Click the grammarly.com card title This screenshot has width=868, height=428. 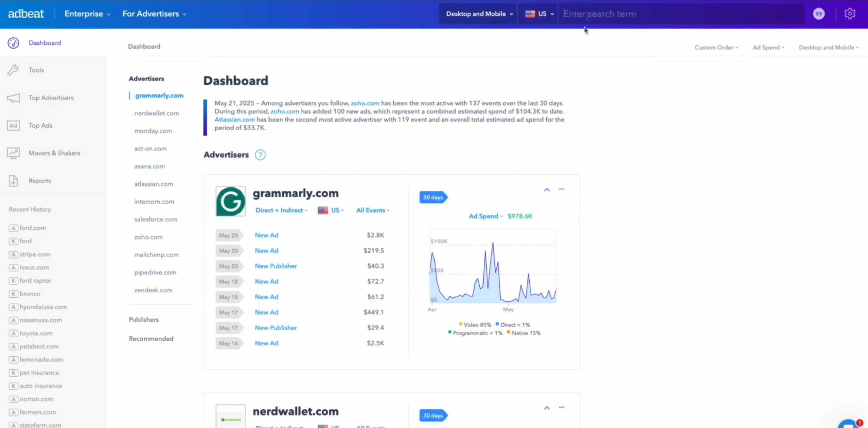click(x=296, y=193)
